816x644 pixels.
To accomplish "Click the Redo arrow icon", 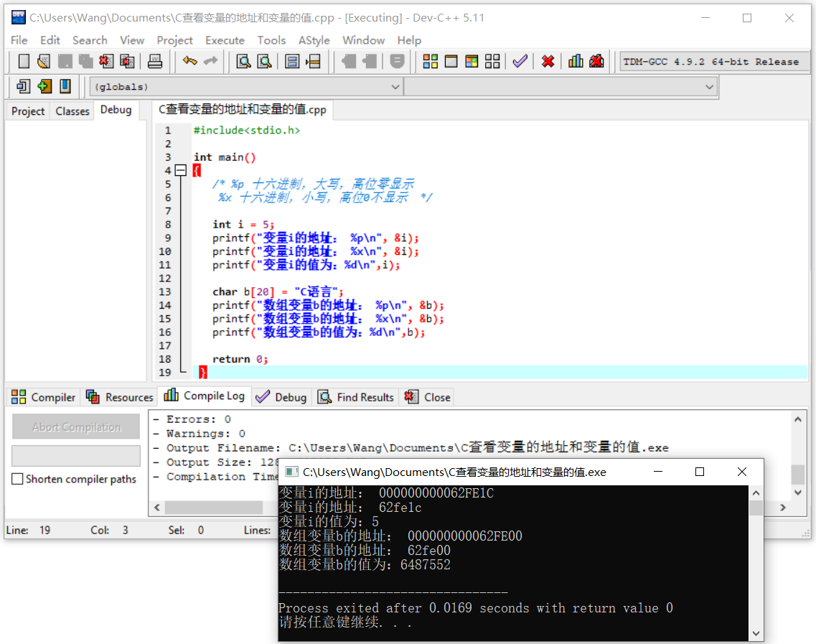I will click(210, 62).
